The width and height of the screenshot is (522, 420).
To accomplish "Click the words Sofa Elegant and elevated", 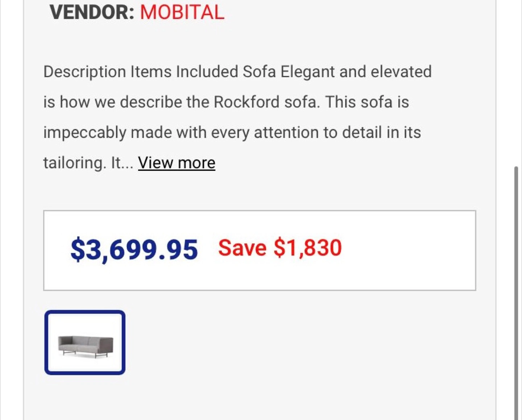I will coord(337,72).
